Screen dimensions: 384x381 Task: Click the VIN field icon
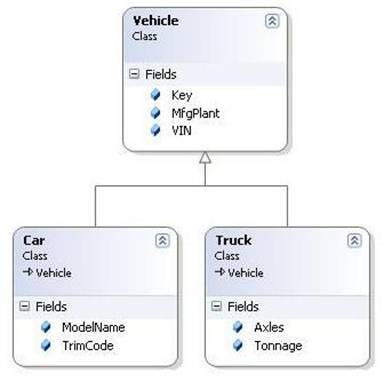[x=155, y=130]
